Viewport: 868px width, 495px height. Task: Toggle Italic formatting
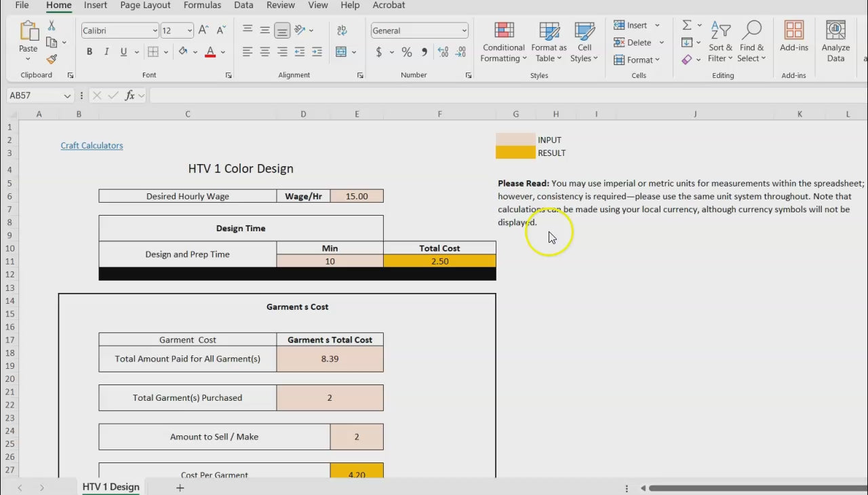click(x=106, y=52)
